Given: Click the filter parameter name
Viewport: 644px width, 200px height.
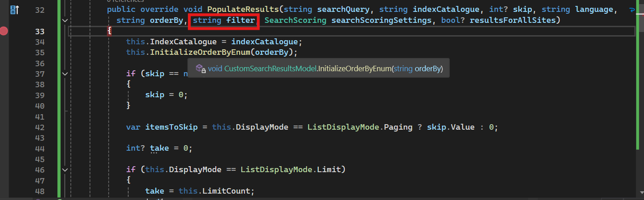Looking at the screenshot, I should click(x=241, y=21).
